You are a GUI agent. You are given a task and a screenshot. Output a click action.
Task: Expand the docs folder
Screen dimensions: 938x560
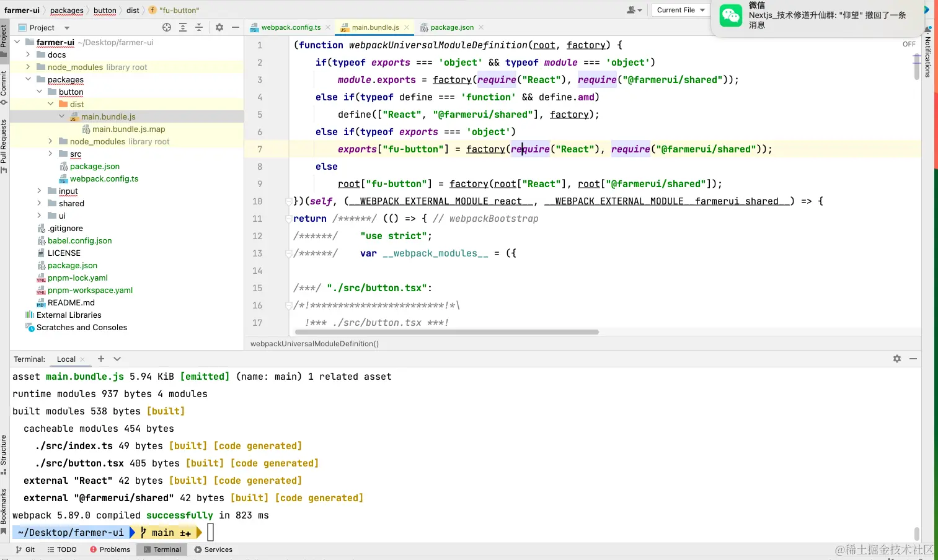click(29, 55)
